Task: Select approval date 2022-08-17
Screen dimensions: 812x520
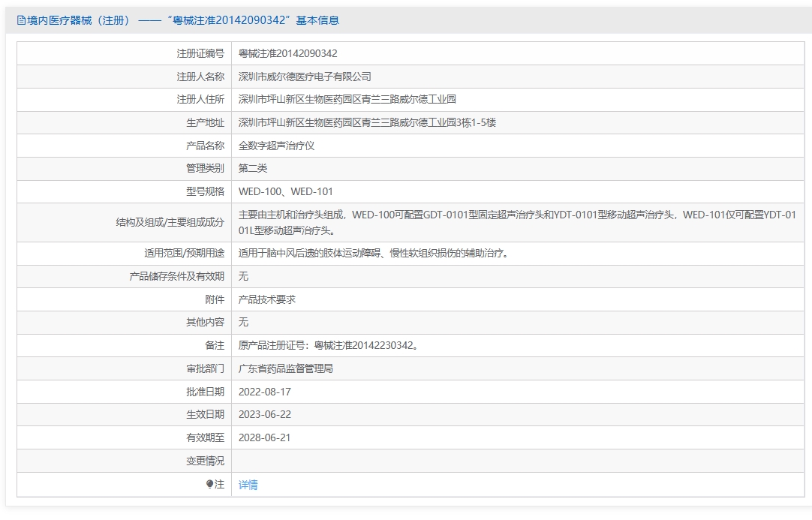Action: (x=265, y=392)
